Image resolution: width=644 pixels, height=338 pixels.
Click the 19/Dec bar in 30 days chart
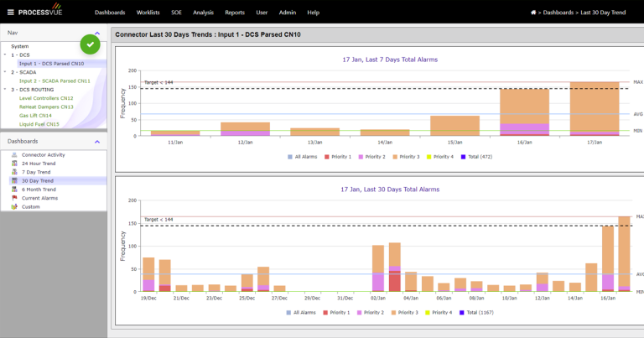pyautogui.click(x=148, y=275)
